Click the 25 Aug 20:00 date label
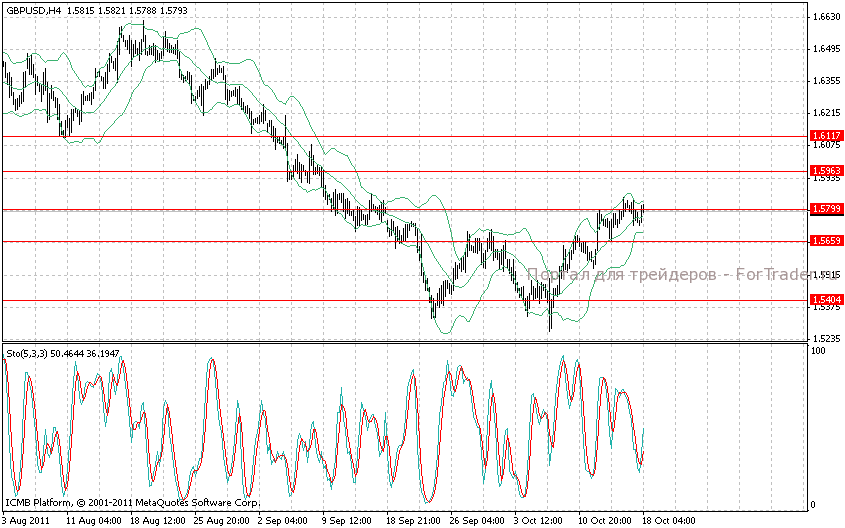The width and height of the screenshot is (845, 528). (222, 521)
